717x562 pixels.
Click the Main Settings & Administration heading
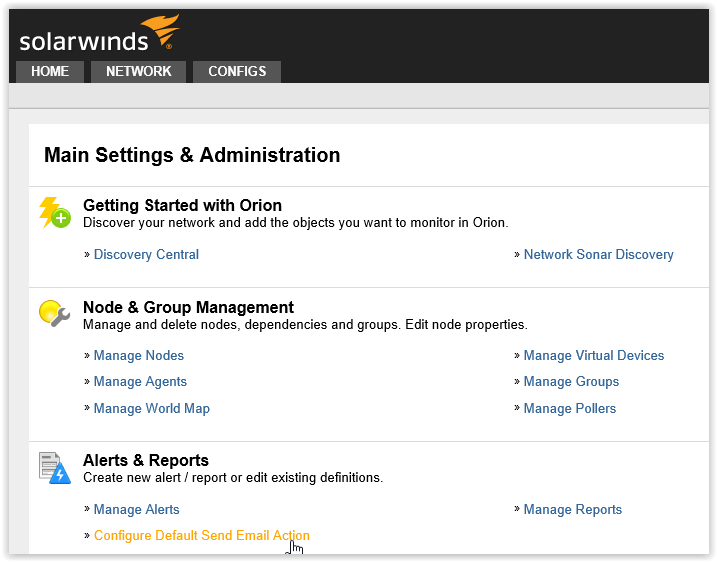click(x=192, y=155)
